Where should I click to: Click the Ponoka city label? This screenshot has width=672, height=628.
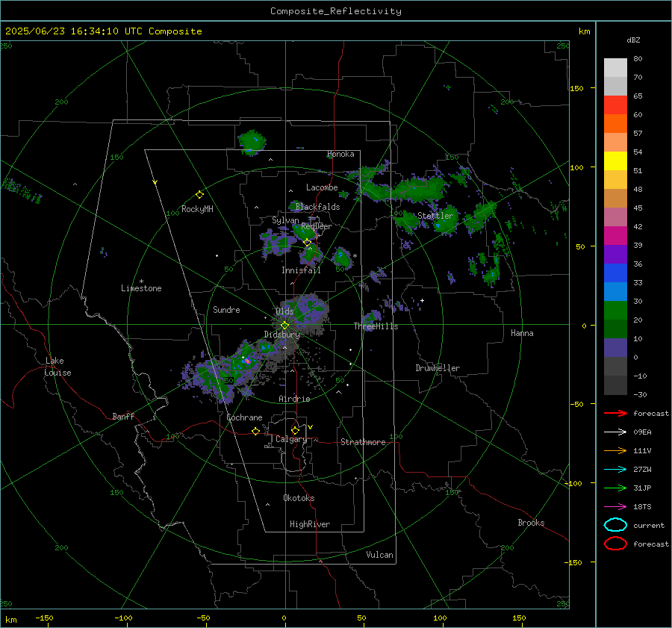340,154
